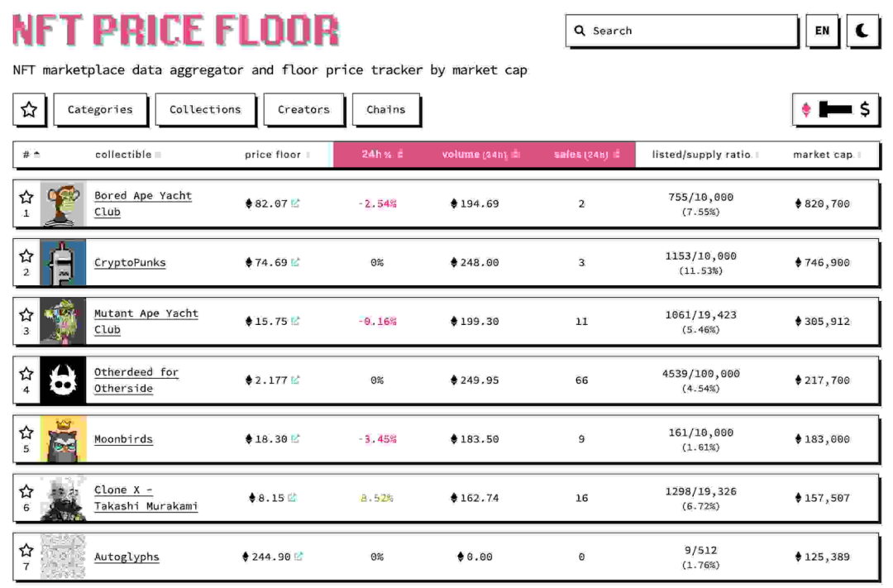
Task: Sort by rank number column
Action: coord(31,155)
